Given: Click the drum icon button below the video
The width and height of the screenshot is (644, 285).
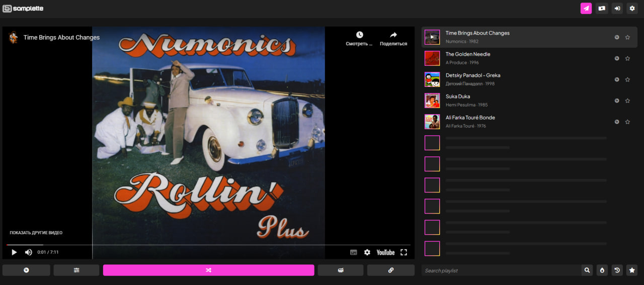Looking at the screenshot, I should tap(341, 270).
